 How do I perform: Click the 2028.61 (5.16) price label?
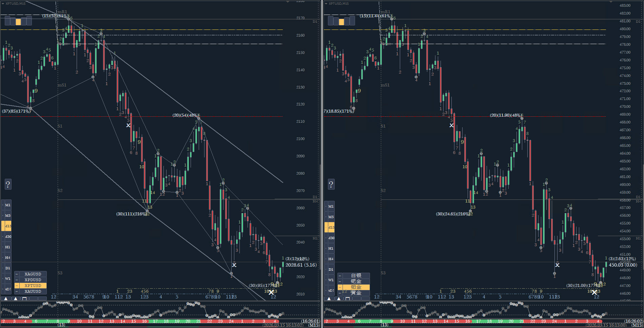301,265
